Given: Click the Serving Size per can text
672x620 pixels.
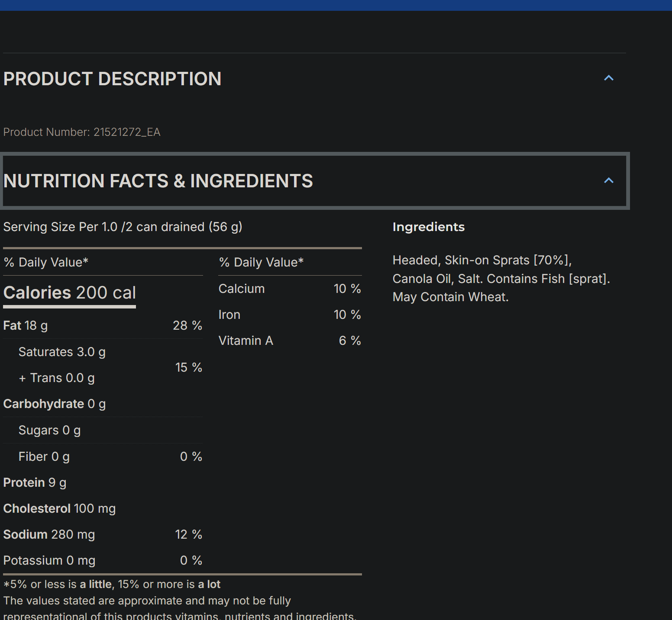Looking at the screenshot, I should coord(123,227).
